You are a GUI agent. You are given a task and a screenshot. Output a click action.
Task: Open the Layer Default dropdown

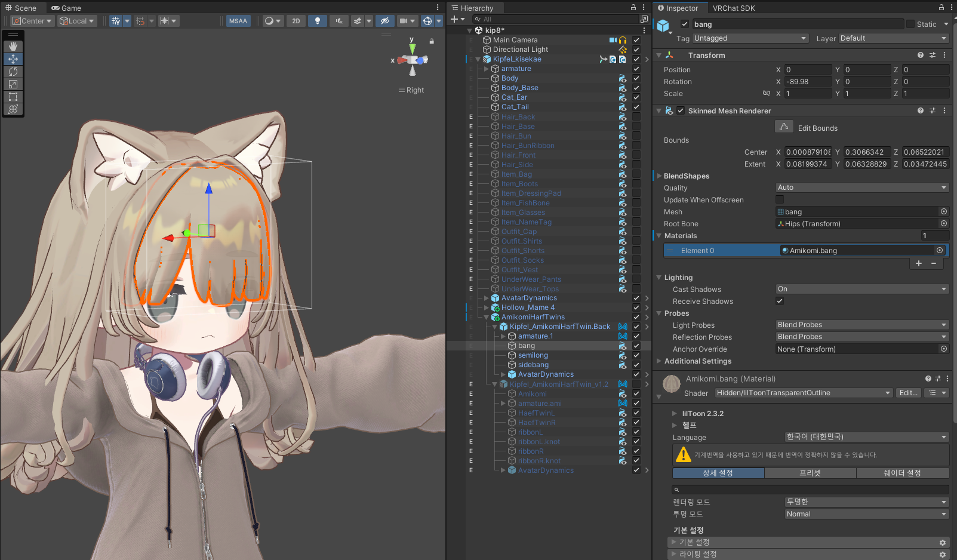pos(894,38)
